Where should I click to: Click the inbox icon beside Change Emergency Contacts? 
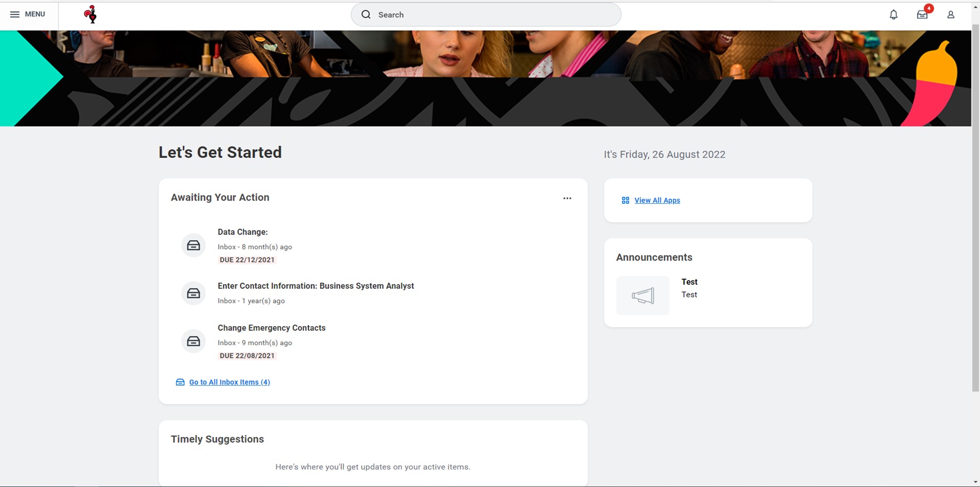(193, 341)
